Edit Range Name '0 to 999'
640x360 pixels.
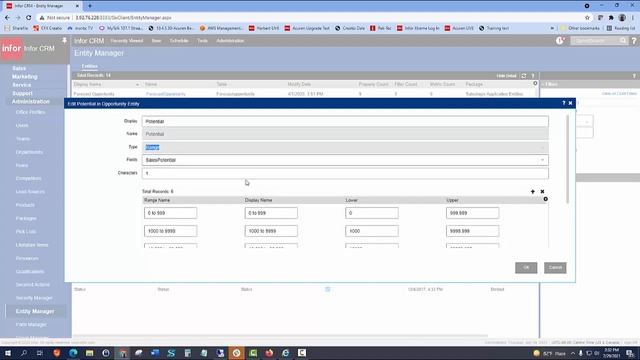[170, 213]
